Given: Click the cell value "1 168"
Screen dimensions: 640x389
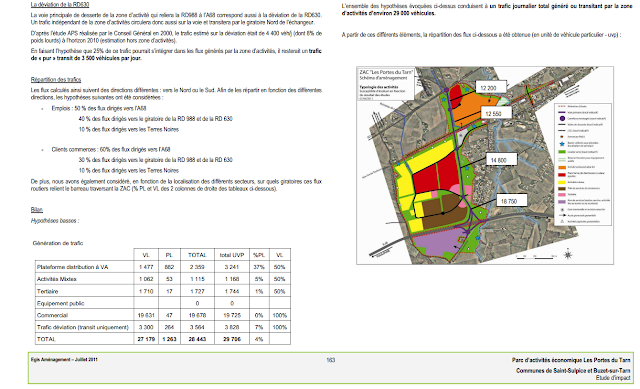Looking at the screenshot, I should (x=232, y=279).
